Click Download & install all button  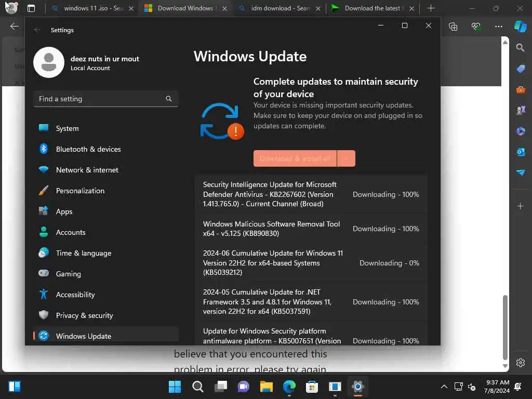click(295, 158)
